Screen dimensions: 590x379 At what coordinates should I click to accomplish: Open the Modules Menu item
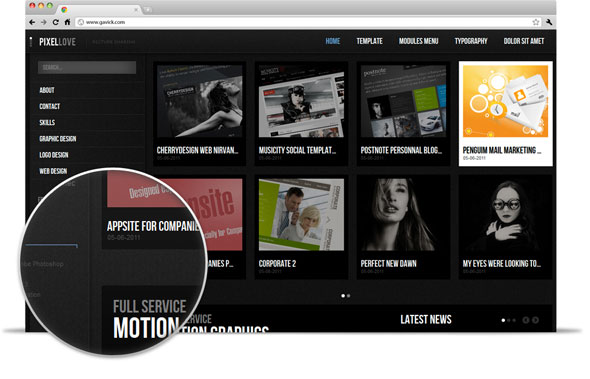418,41
